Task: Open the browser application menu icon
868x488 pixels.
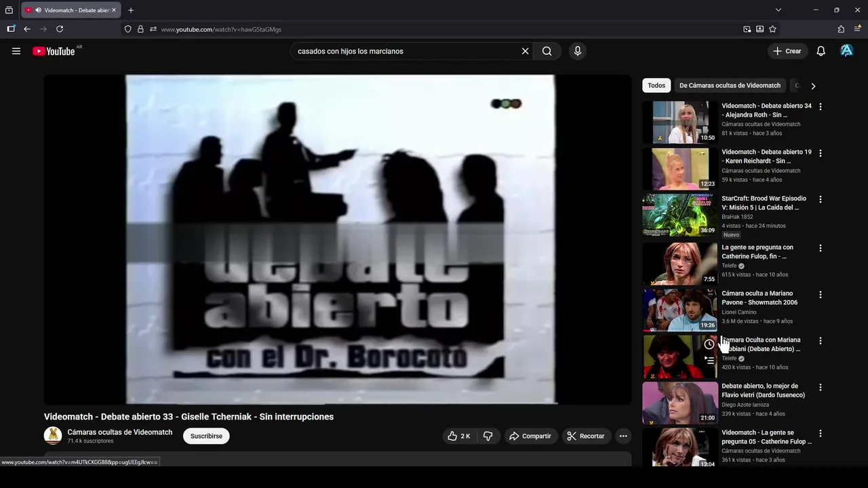Action: click(857, 29)
